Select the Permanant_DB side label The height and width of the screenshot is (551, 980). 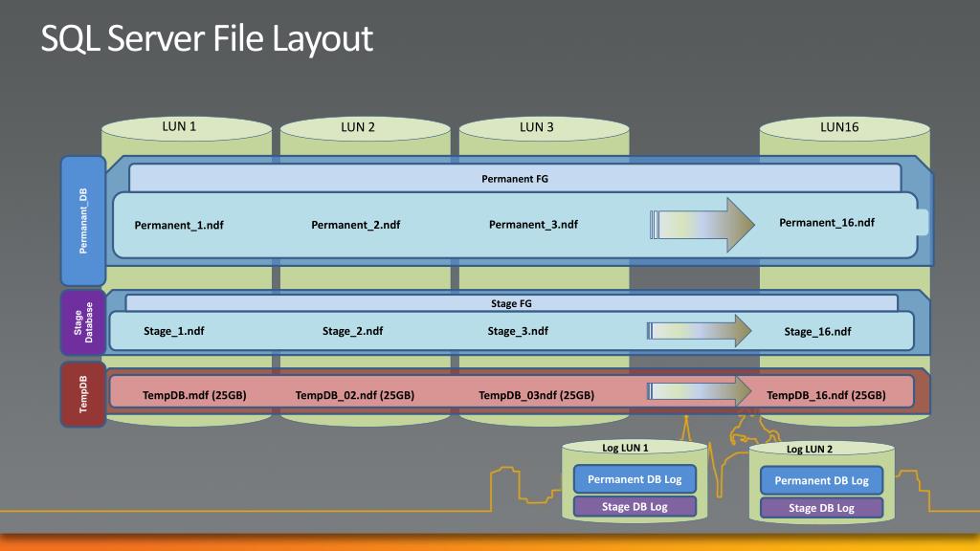83,221
